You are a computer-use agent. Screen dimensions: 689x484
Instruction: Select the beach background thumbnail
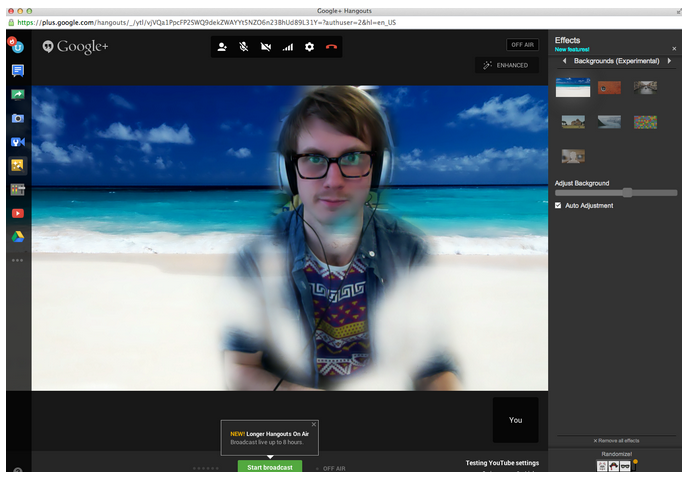pyautogui.click(x=573, y=87)
